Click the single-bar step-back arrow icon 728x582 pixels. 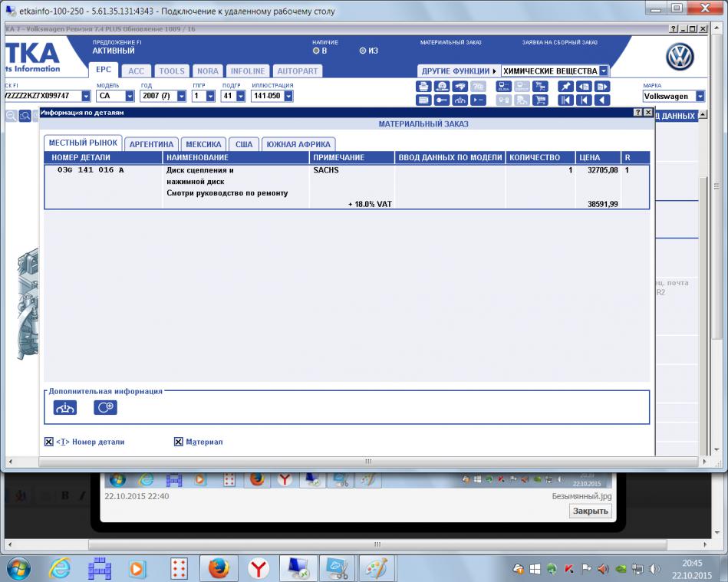pyautogui.click(x=584, y=100)
